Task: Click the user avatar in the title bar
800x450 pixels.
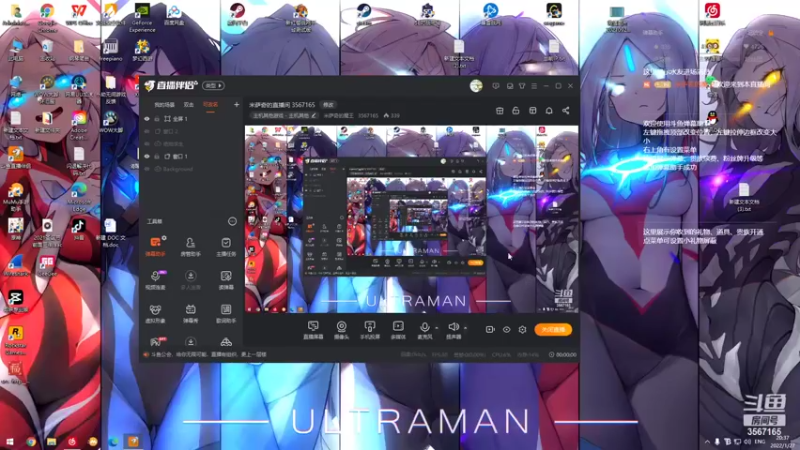Action: [x=476, y=86]
